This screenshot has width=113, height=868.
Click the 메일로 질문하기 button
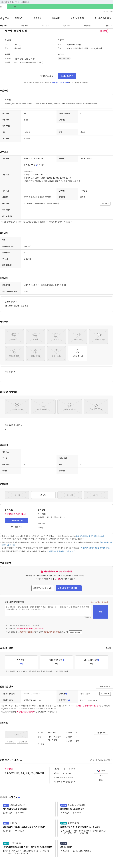click(x=75, y=632)
